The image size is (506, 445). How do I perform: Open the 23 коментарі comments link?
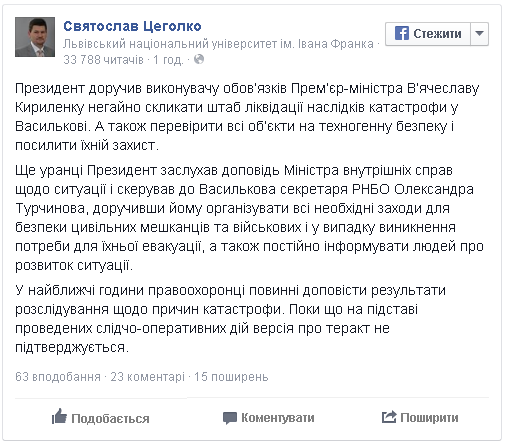148,377
